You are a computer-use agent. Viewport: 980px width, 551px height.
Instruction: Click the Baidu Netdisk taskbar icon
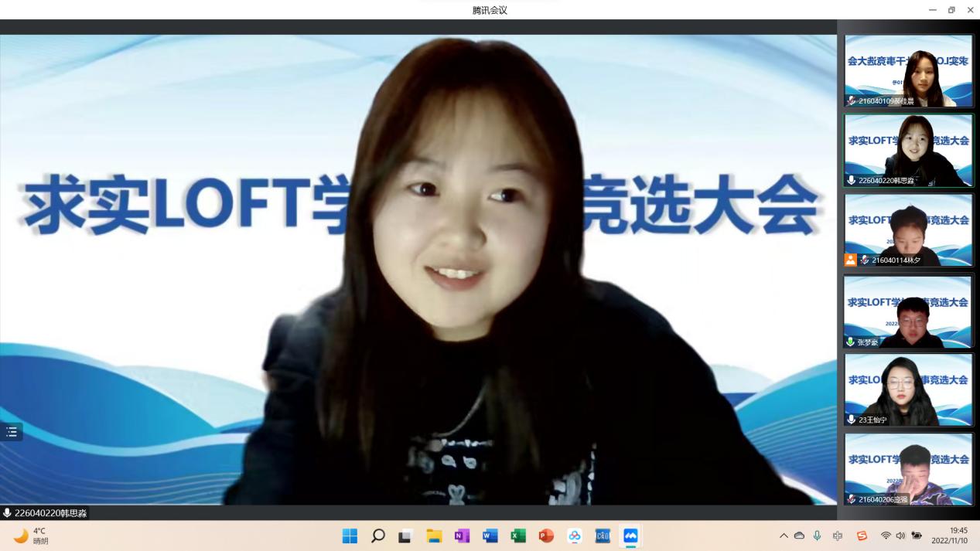click(x=574, y=536)
